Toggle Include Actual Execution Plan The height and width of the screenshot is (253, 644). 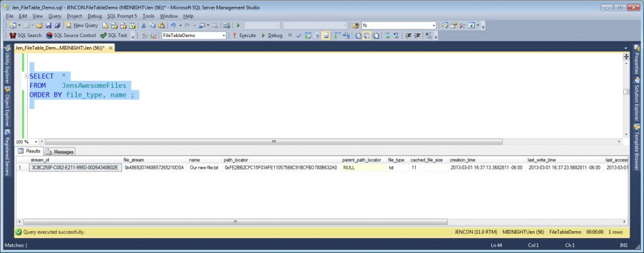pyautogui.click(x=337, y=36)
